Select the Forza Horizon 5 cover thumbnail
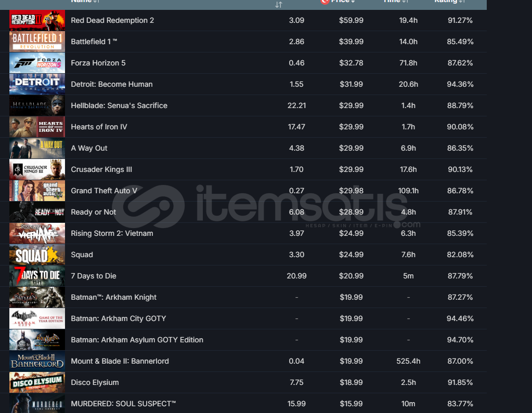Image resolution: width=532 pixels, height=413 pixels. (37, 63)
